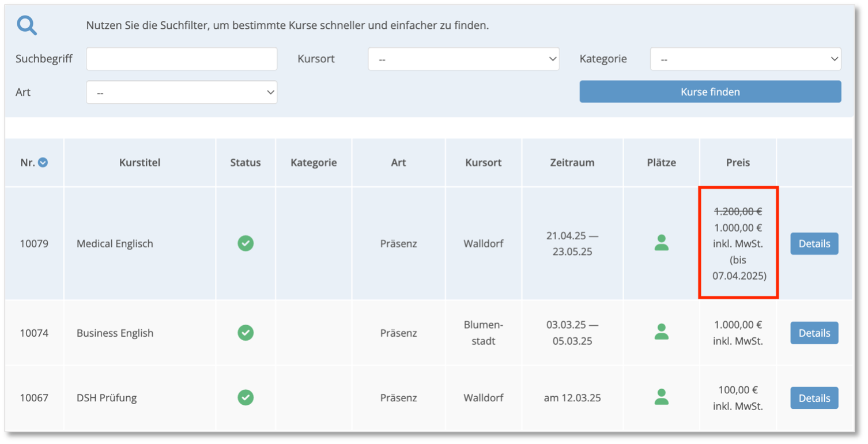Click the status checkmark for DSH Prüfung
This screenshot has height=444, width=868.
[246, 398]
